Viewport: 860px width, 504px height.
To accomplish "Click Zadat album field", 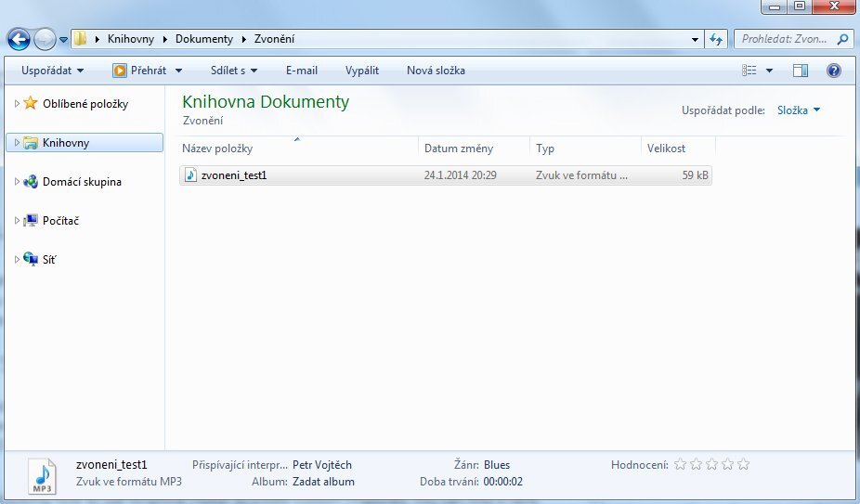I will click(x=323, y=482).
